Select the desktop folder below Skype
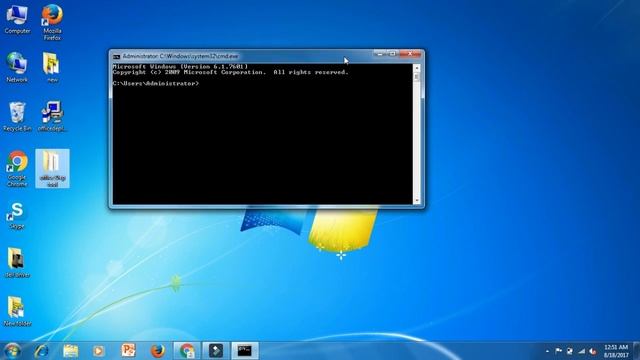This screenshot has height=360, width=640. [x=17, y=263]
